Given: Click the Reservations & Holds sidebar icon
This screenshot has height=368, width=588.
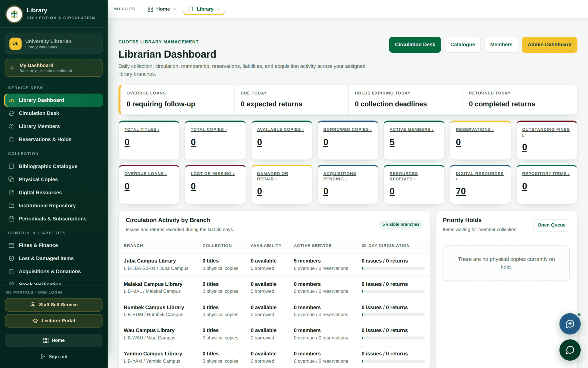Looking at the screenshot, I should (x=11, y=140).
